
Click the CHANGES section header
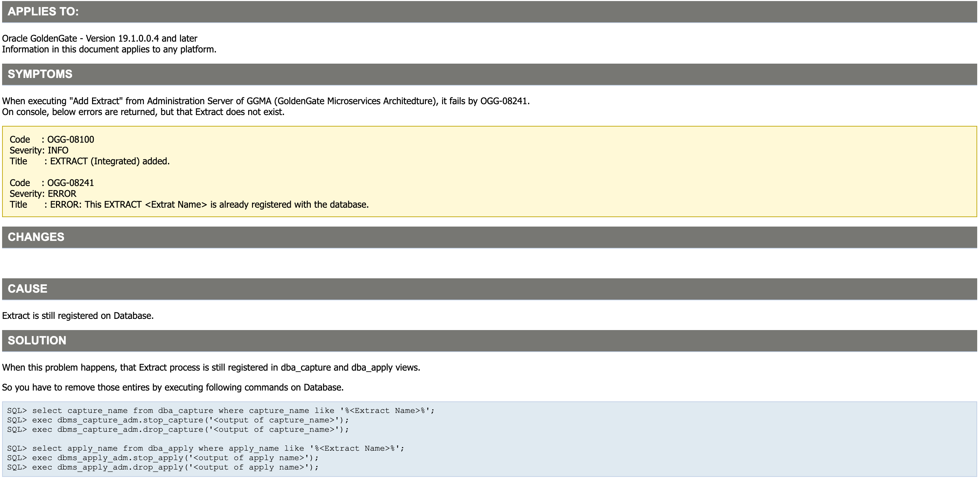(x=36, y=237)
